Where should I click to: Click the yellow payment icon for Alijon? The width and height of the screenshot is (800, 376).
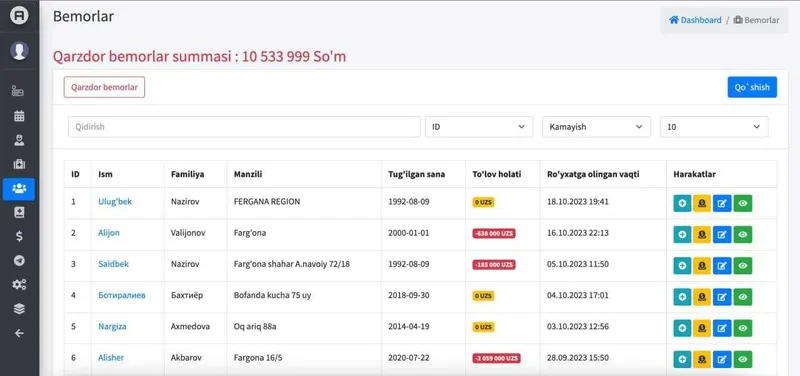pyautogui.click(x=702, y=235)
